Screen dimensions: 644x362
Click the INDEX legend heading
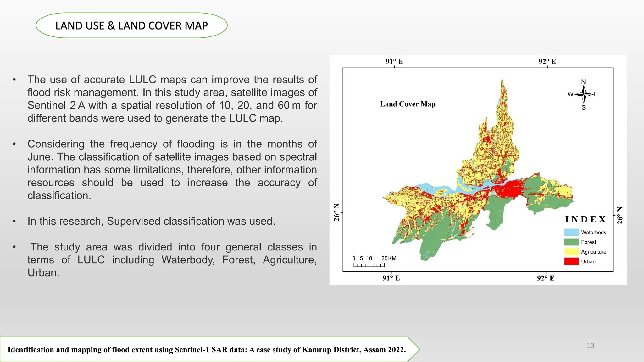click(x=585, y=219)
